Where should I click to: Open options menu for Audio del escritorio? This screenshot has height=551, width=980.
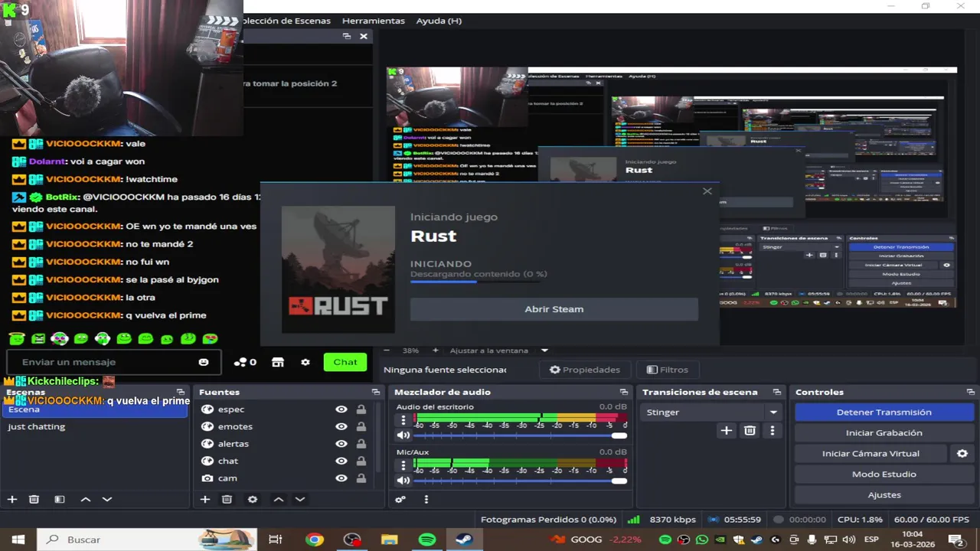[x=403, y=420]
